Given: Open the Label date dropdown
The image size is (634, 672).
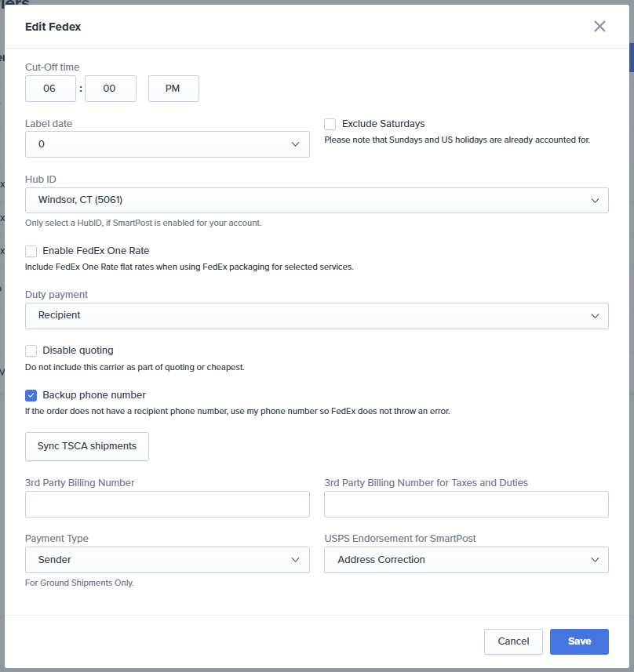Looking at the screenshot, I should point(167,144).
